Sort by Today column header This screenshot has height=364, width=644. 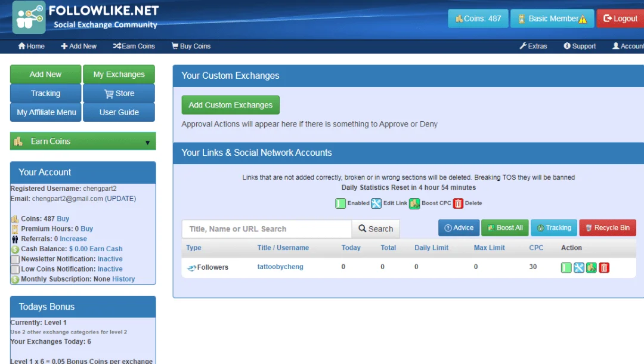(x=351, y=248)
